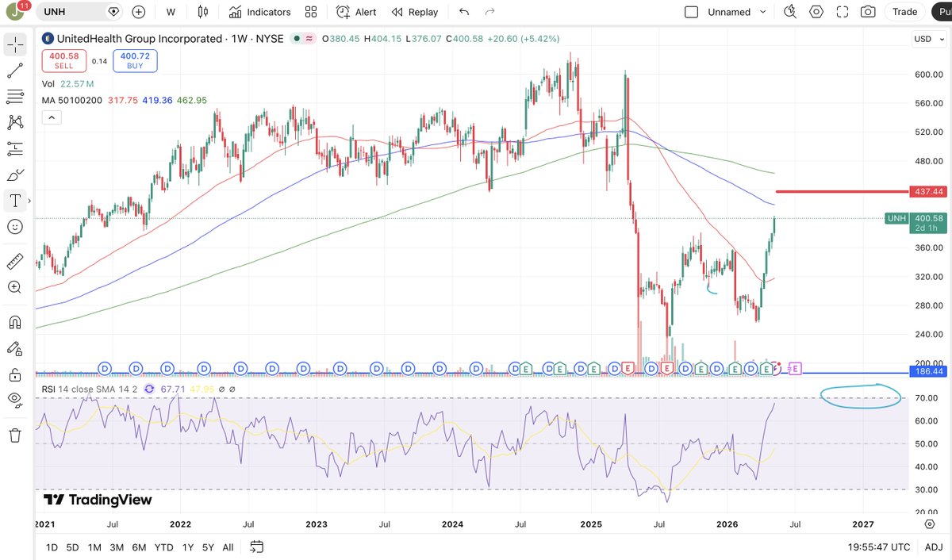The image size is (952, 560).
Task: Select the 1Y time range
Action: coord(188,547)
